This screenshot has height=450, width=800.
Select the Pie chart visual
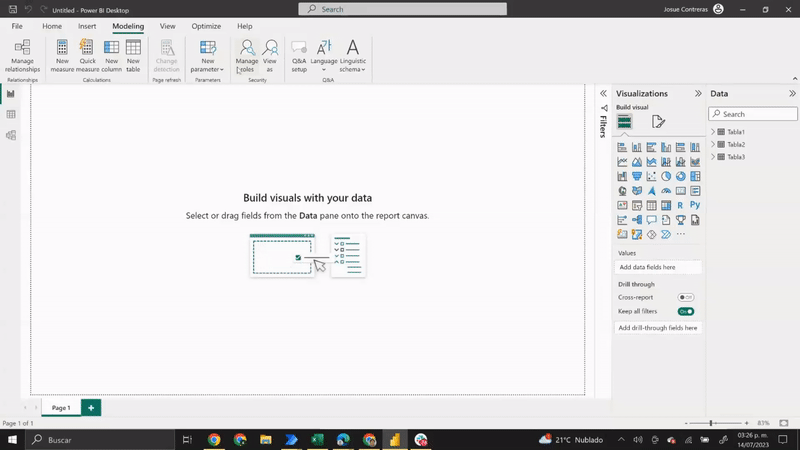[666, 176]
